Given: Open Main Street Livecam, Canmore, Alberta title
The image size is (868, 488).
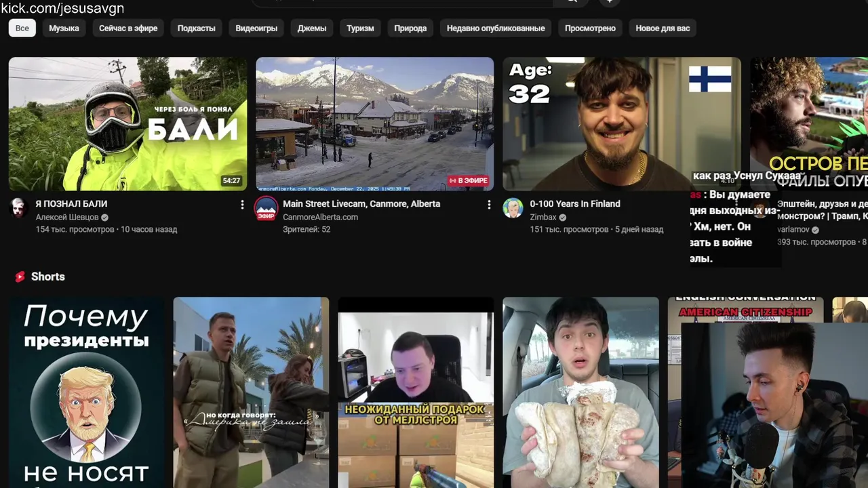Looking at the screenshot, I should [361, 204].
